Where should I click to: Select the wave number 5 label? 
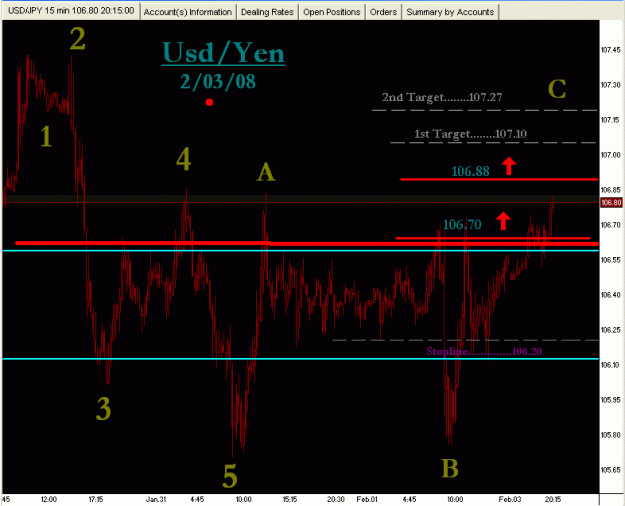tap(230, 476)
